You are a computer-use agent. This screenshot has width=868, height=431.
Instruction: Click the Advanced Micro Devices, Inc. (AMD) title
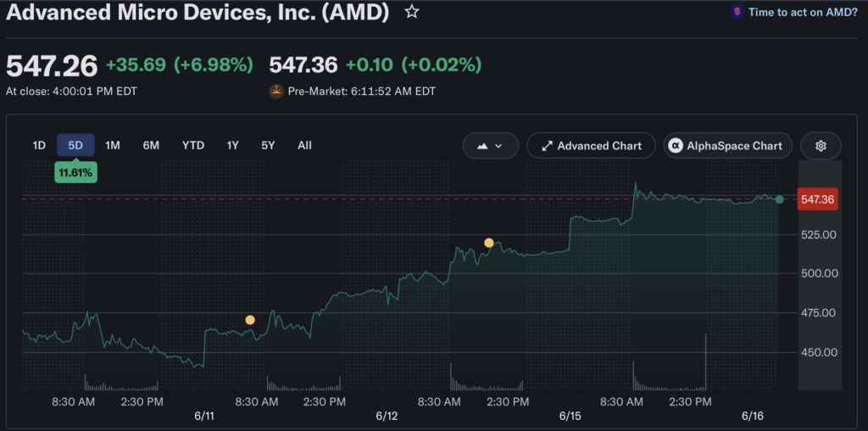coord(198,12)
